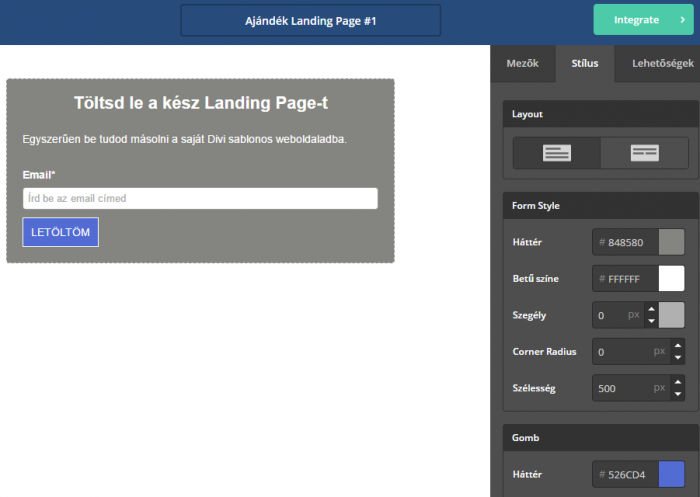Increase the Corner Radius value
Screen dimensions: 700x497
point(678,345)
